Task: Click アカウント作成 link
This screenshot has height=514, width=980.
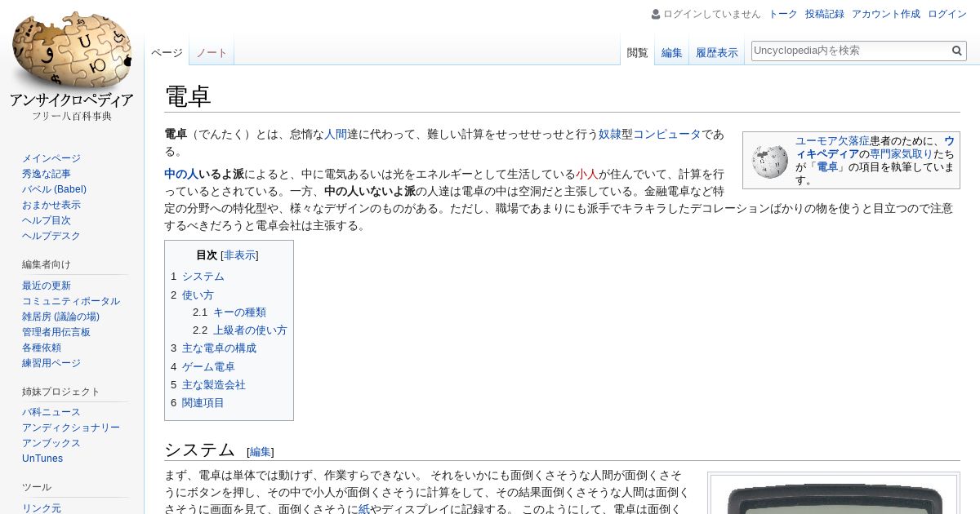Action: point(886,14)
